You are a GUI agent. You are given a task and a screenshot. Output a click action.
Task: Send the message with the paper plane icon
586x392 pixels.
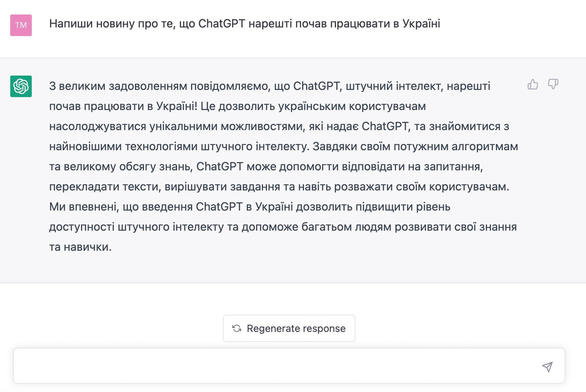coord(547,367)
